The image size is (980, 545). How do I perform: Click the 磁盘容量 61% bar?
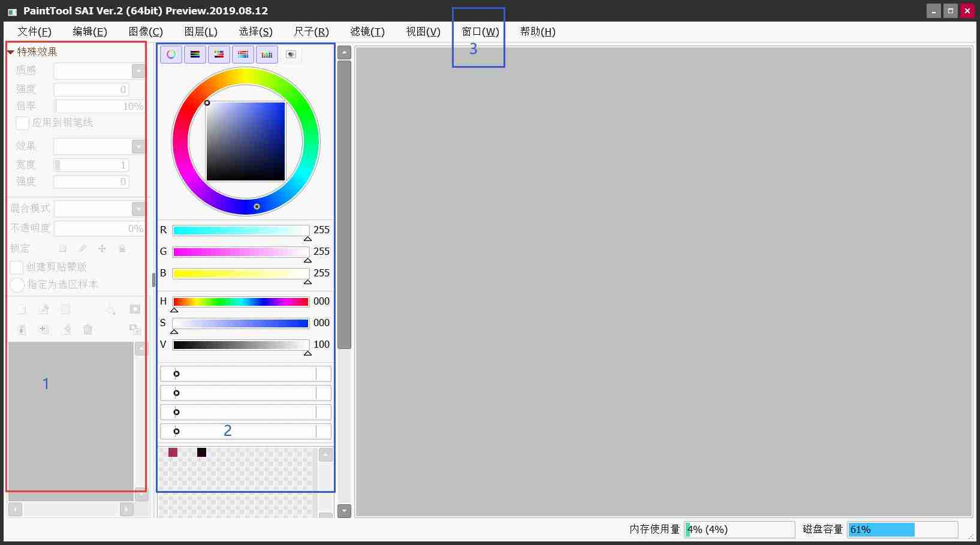pyautogui.click(x=903, y=529)
